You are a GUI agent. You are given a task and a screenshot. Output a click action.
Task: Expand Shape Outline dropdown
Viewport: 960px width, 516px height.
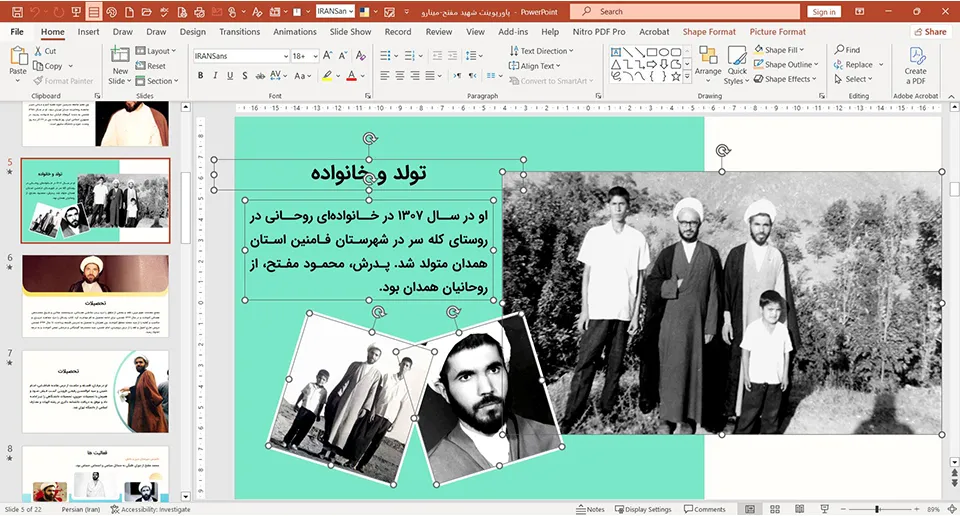coord(786,64)
